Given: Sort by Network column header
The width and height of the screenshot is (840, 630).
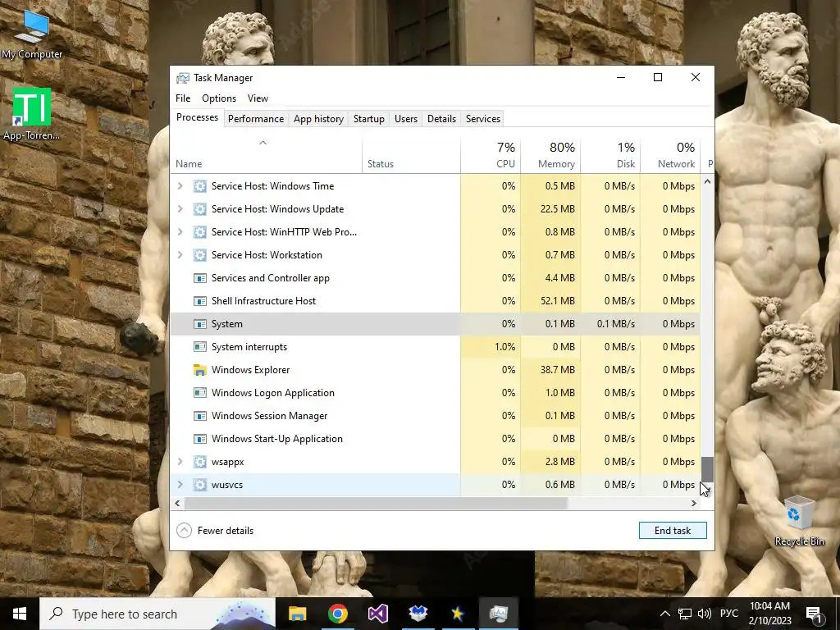Looking at the screenshot, I should [x=670, y=155].
